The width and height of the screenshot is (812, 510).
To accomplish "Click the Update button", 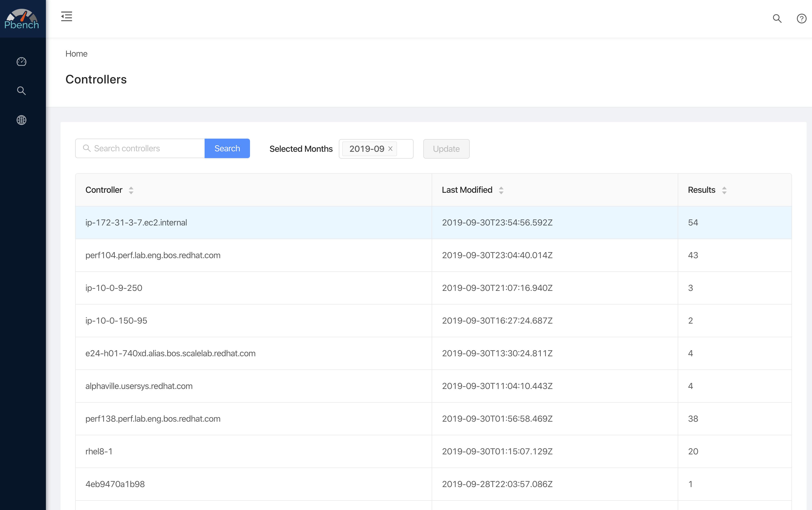I will click(446, 149).
